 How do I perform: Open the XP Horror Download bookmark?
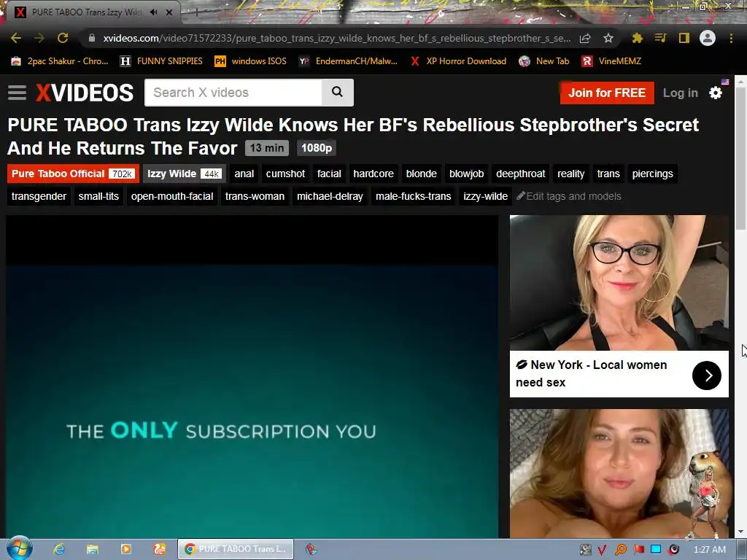pos(458,61)
